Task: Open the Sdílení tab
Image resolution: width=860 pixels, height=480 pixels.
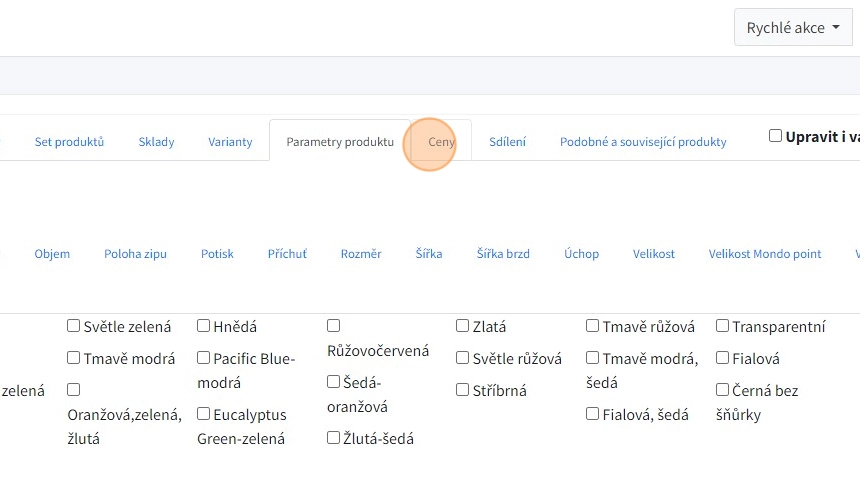Action: point(507,142)
